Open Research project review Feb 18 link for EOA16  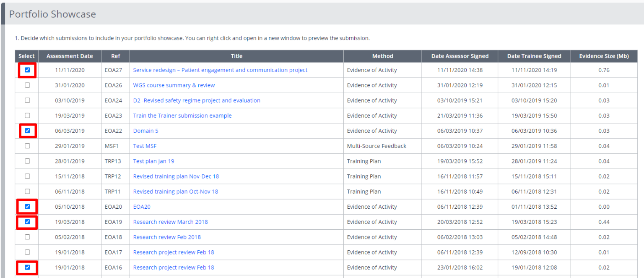[x=174, y=267]
